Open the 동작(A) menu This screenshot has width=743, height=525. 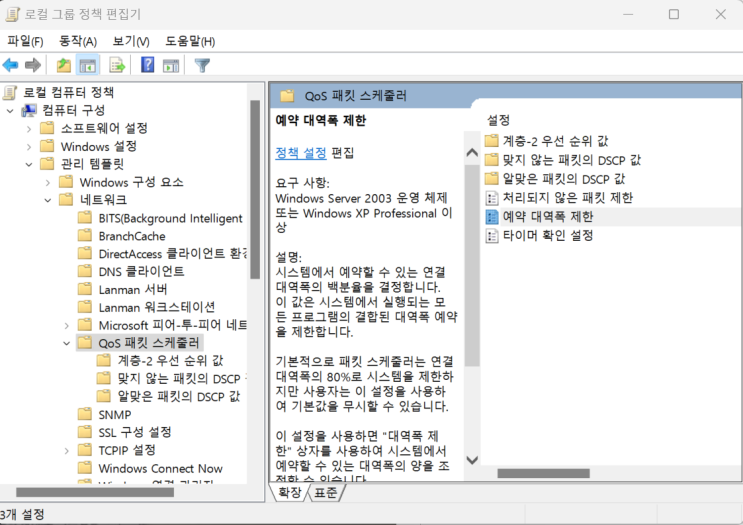pyautogui.click(x=78, y=41)
